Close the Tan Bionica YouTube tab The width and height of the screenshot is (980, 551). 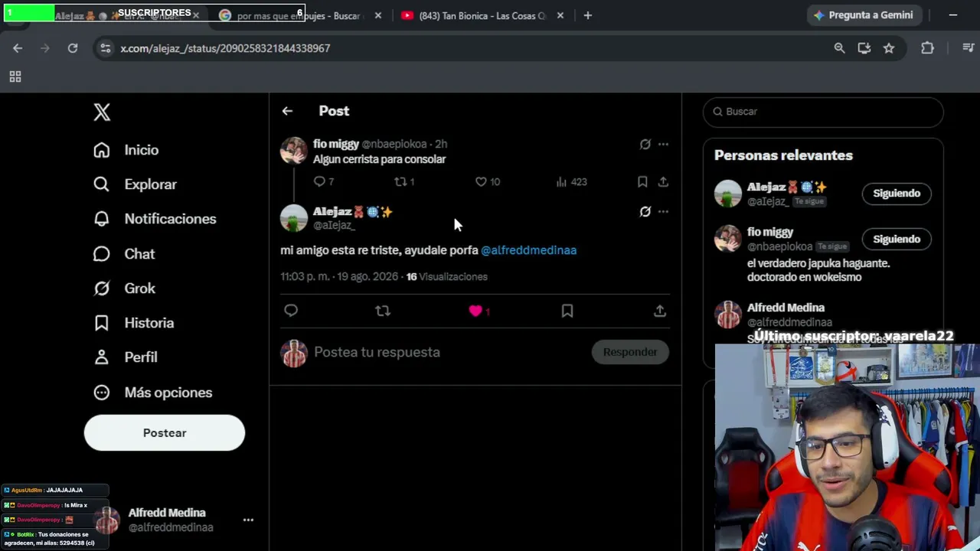560,15
